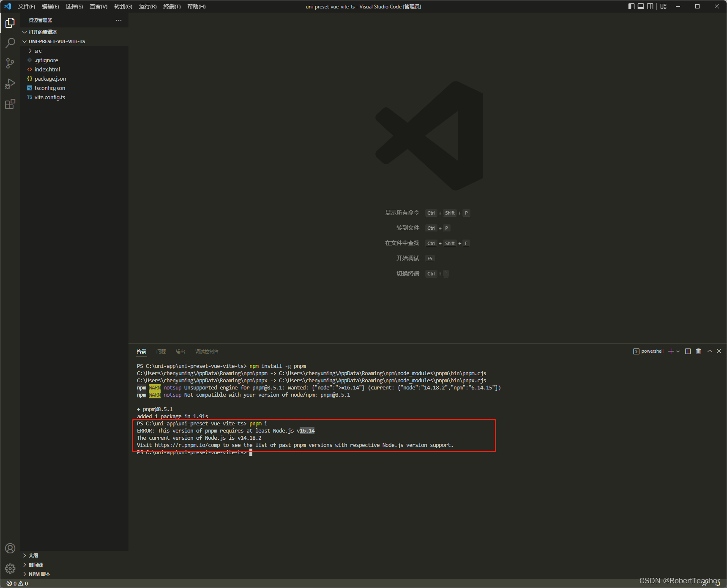The width and height of the screenshot is (727, 588).
Task: Open the 转到(G) menu
Action: (123, 6)
